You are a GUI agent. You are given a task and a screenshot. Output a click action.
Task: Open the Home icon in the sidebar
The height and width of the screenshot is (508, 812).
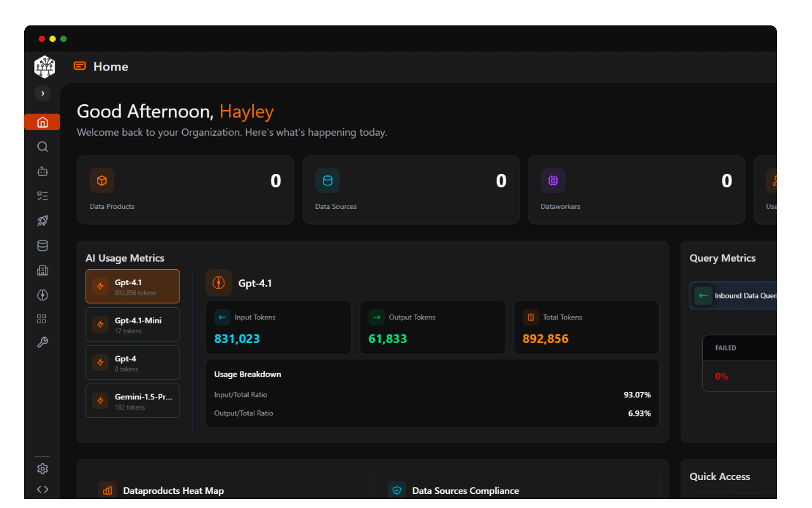pyautogui.click(x=42, y=121)
